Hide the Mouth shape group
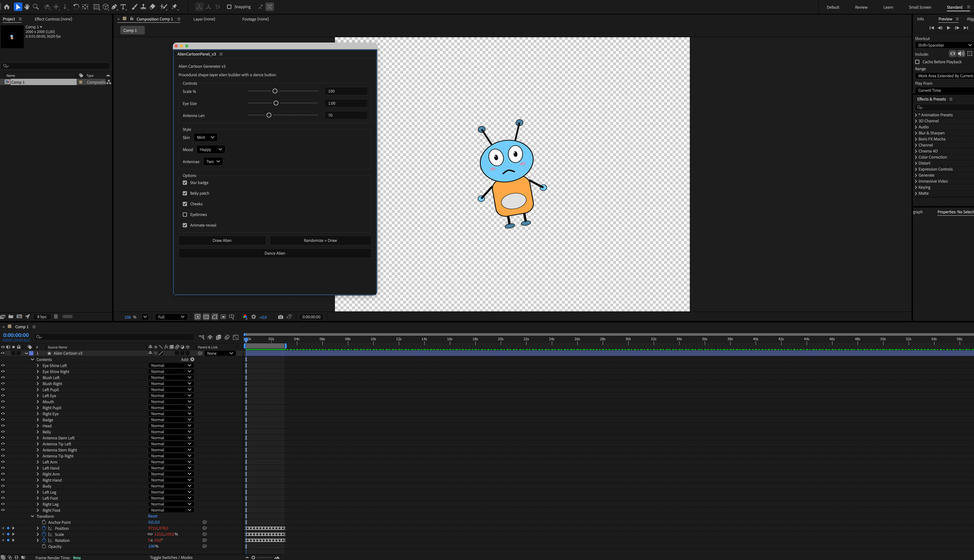 click(3, 401)
